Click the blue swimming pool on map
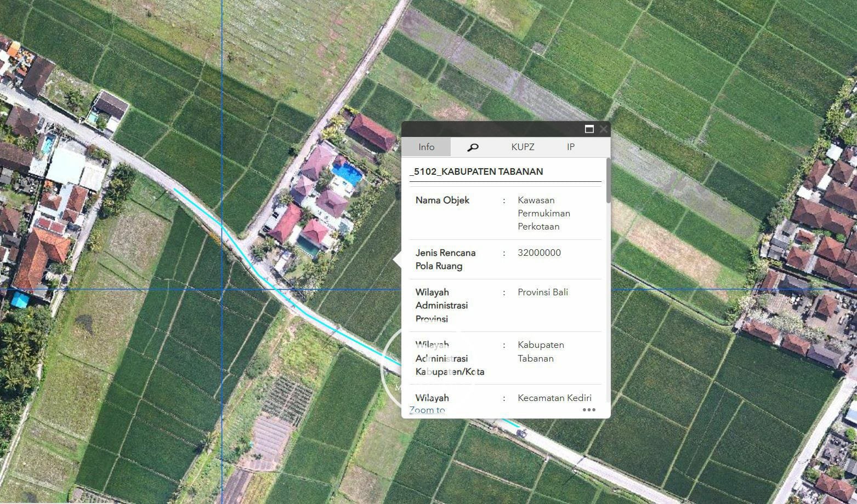This screenshot has height=504, width=857. (348, 174)
